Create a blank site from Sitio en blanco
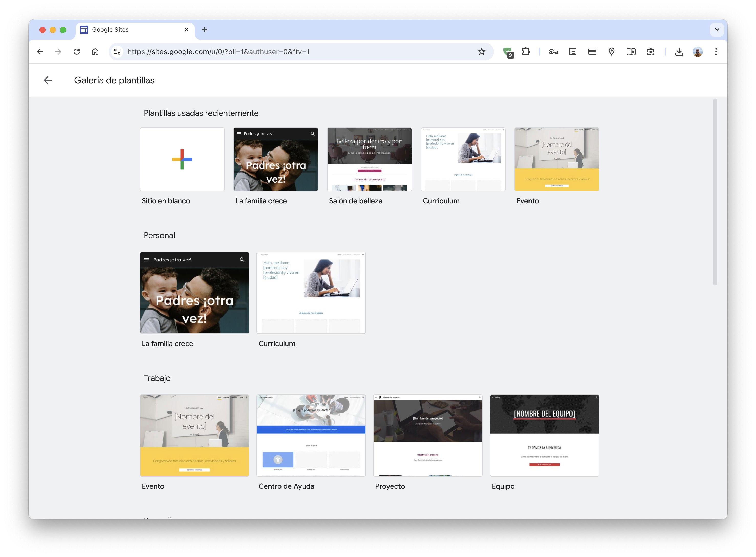Viewport: 756px width, 557px height. click(x=182, y=159)
